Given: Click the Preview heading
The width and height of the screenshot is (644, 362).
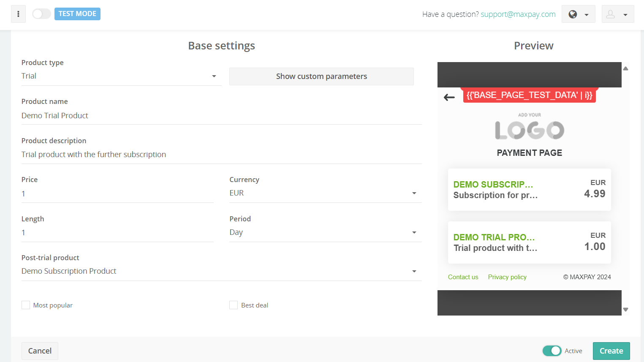Looking at the screenshot, I should pyautogui.click(x=534, y=46).
